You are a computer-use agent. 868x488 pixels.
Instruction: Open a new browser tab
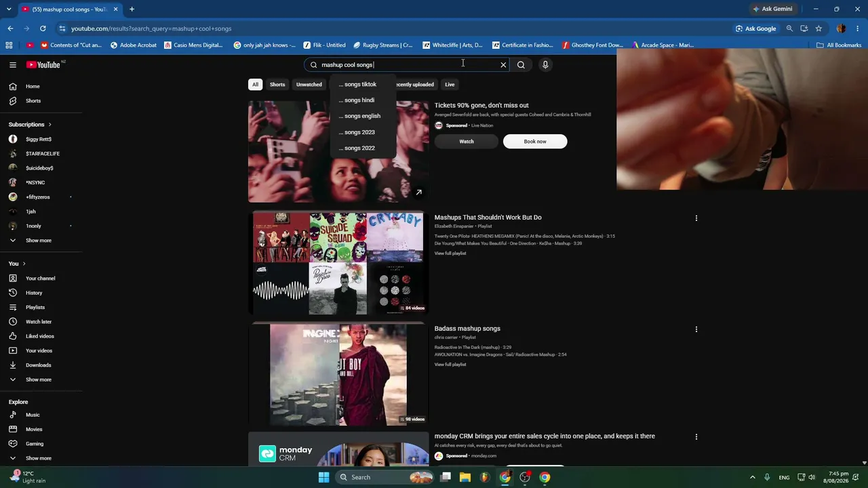point(132,9)
